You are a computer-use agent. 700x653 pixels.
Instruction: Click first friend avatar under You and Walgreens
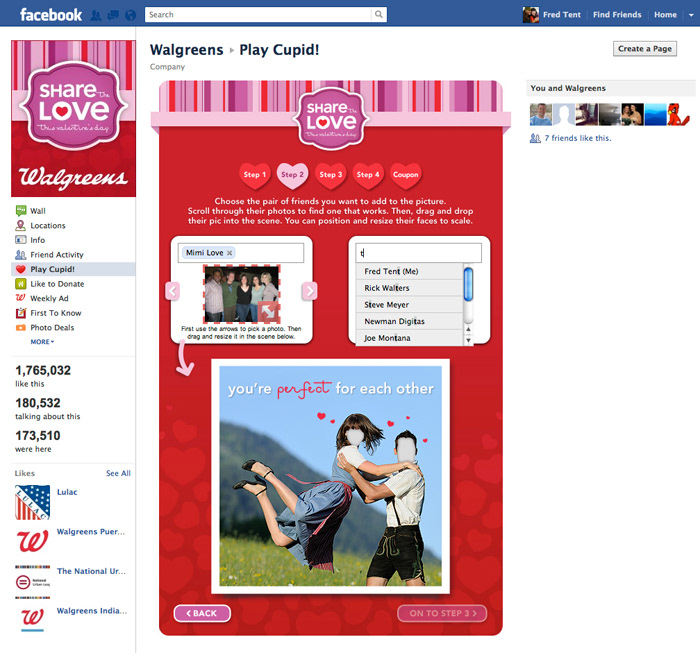tap(541, 114)
